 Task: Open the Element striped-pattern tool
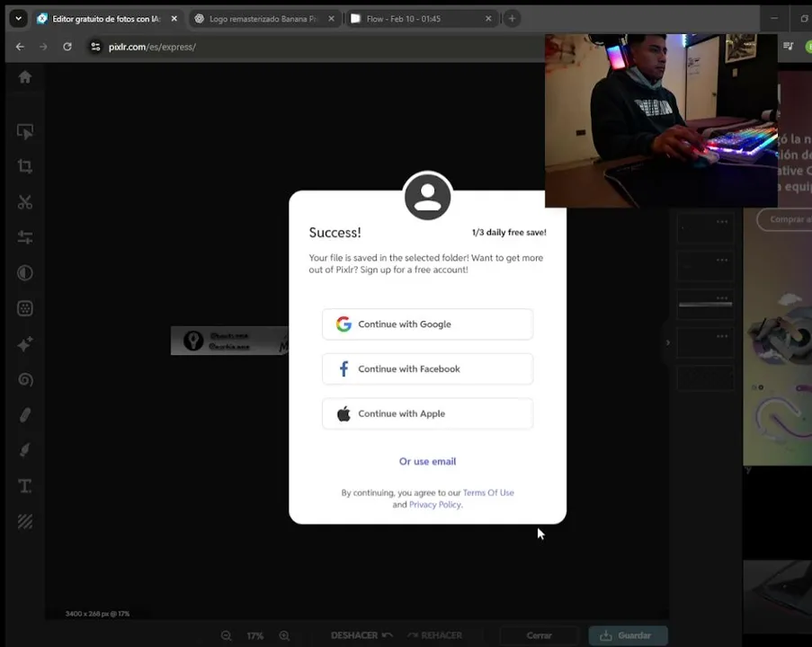pyautogui.click(x=25, y=521)
